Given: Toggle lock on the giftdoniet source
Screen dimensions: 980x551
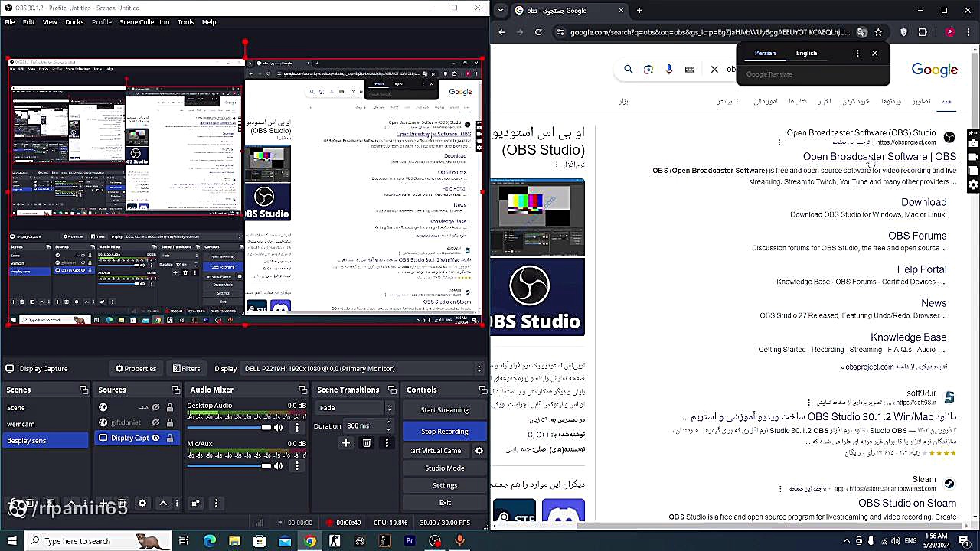Looking at the screenshot, I should pos(170,422).
